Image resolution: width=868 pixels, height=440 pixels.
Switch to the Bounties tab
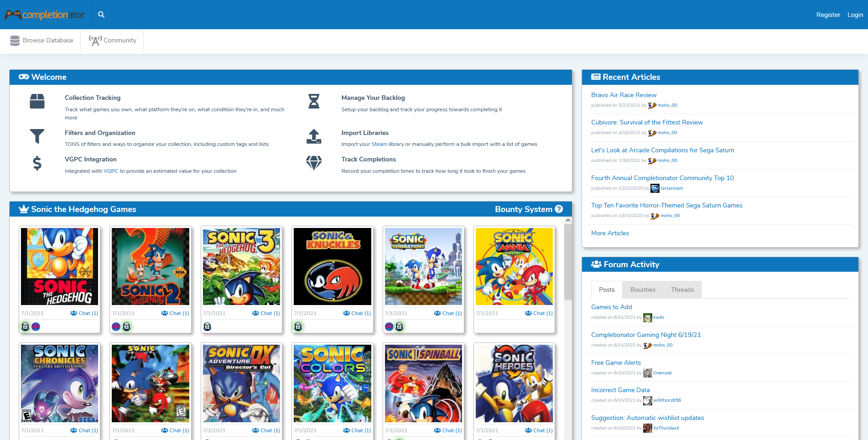tap(642, 290)
